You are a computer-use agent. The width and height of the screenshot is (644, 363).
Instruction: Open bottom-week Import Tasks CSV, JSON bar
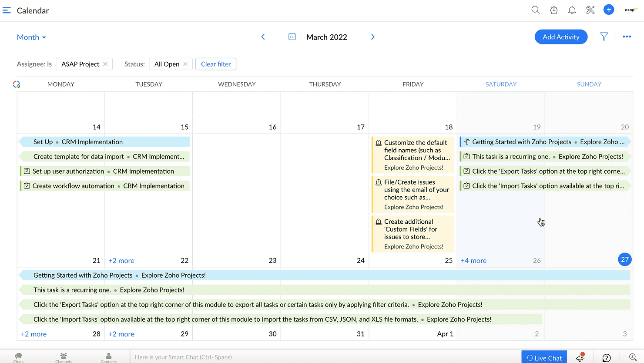pos(281,319)
